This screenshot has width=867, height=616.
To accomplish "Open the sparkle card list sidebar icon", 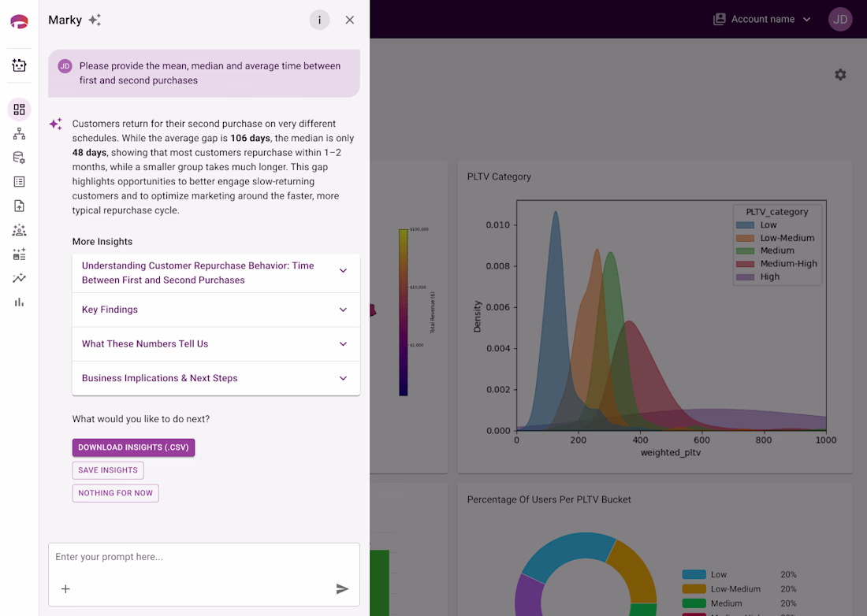I will (x=19, y=254).
